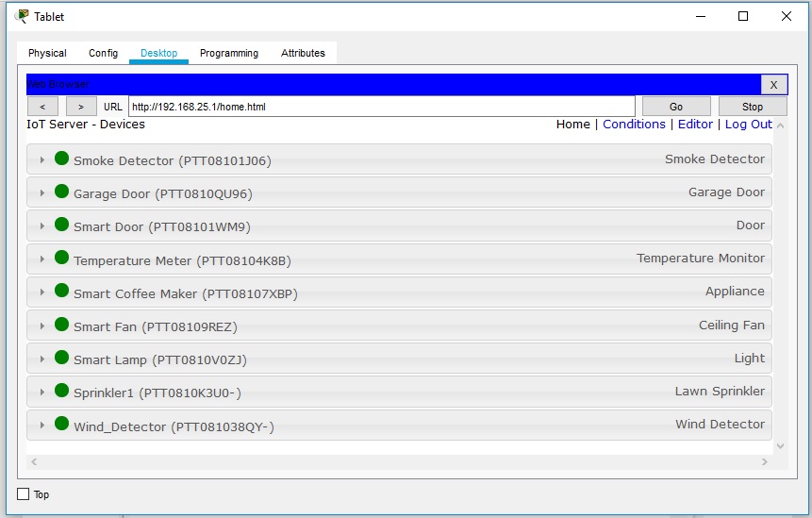Click the Tablet window title icon
This screenshot has width=812, height=518.
pyautogui.click(x=22, y=16)
